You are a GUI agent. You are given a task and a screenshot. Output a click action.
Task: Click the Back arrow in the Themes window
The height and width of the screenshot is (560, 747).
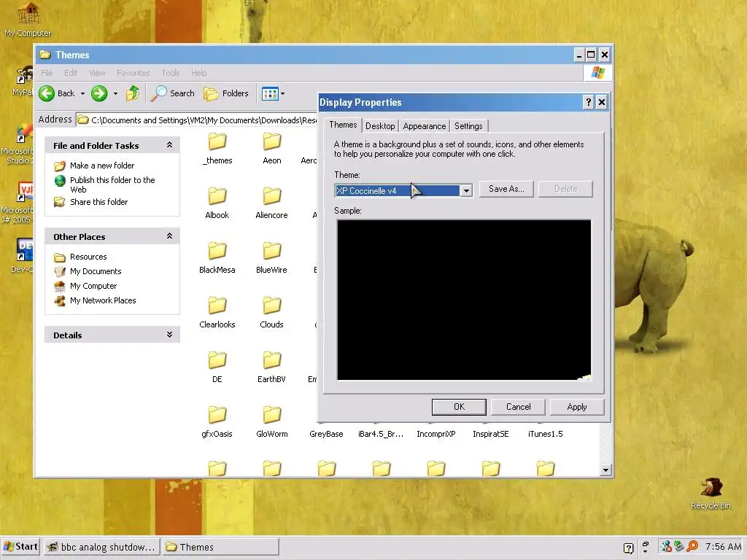[x=47, y=93]
